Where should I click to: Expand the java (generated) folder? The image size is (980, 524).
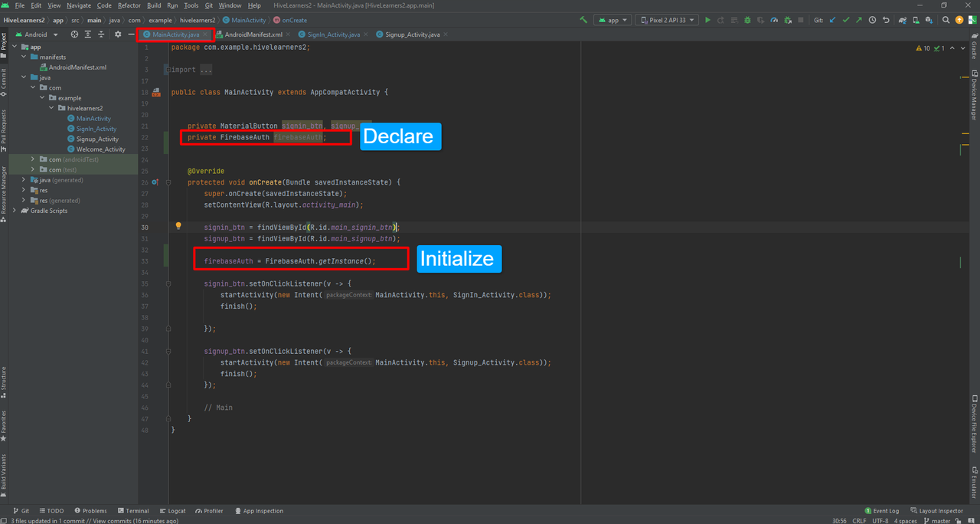[x=24, y=180]
